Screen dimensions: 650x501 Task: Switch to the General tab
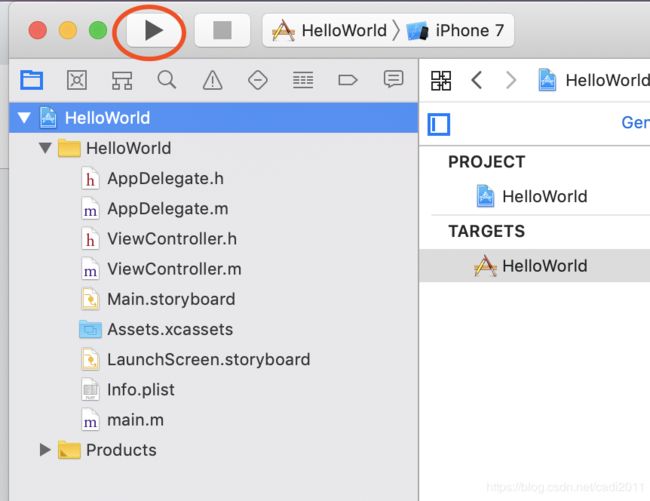[635, 122]
